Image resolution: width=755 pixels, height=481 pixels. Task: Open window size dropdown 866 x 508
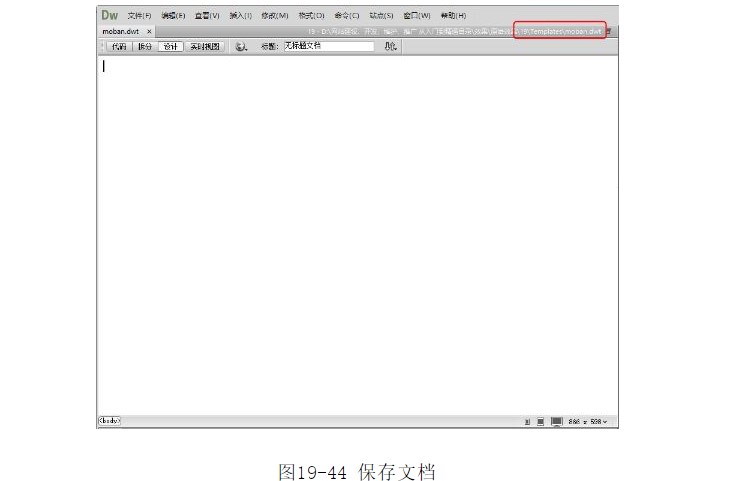588,422
